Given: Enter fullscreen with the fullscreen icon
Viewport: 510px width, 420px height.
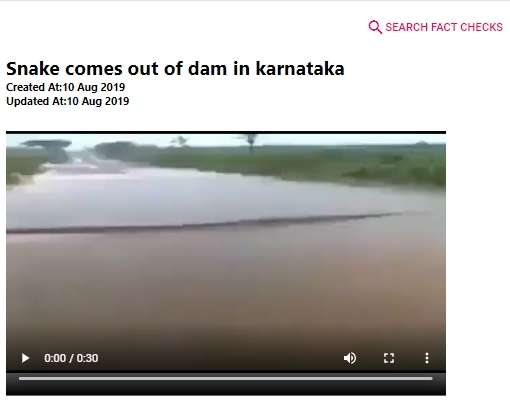Looking at the screenshot, I should coord(389,358).
